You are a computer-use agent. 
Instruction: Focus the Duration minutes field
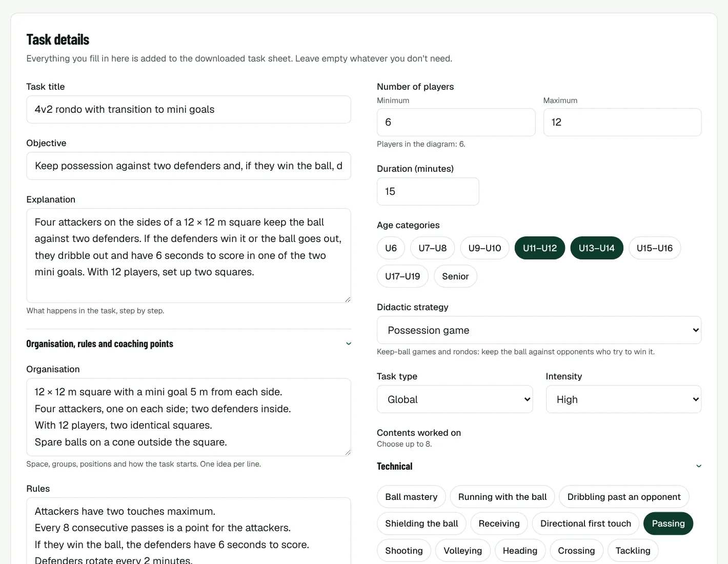[x=428, y=191]
